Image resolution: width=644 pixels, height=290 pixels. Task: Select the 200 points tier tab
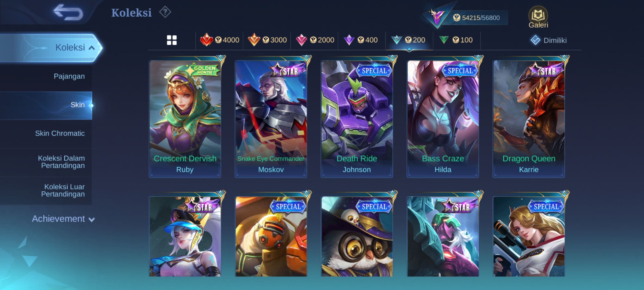409,40
